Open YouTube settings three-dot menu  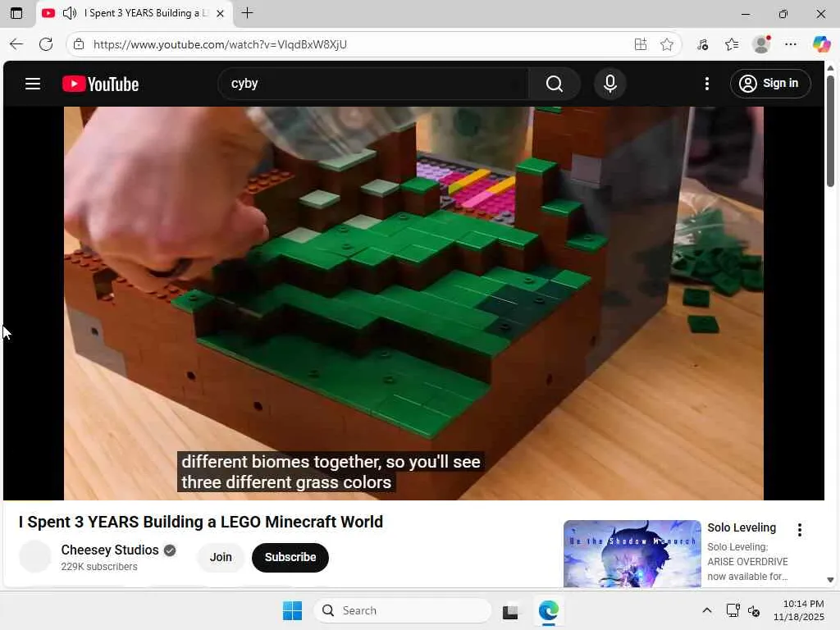pyautogui.click(x=706, y=84)
